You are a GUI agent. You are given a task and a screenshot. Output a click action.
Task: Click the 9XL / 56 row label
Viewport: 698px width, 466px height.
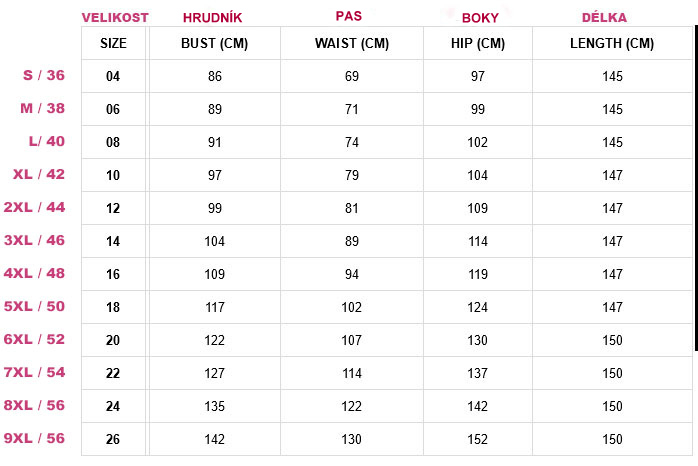click(x=35, y=438)
